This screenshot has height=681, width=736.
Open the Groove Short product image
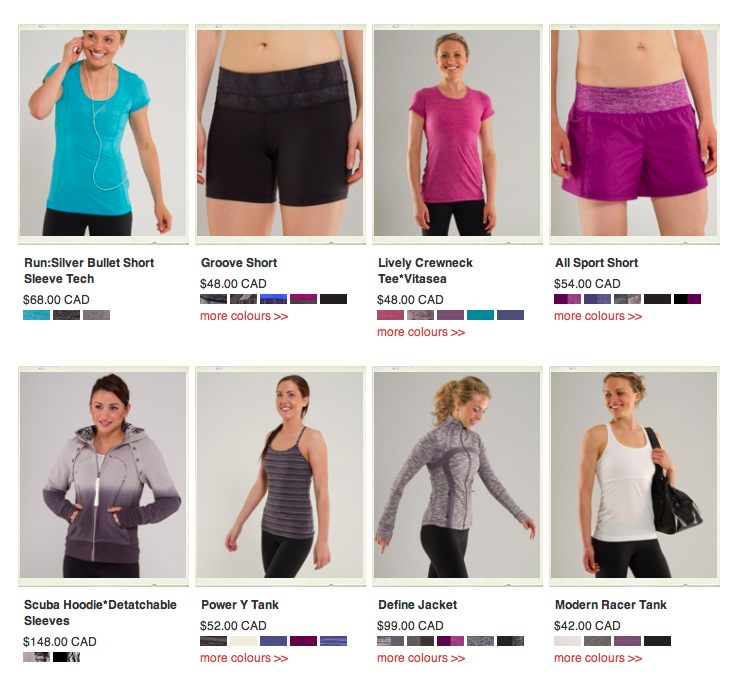click(x=280, y=133)
